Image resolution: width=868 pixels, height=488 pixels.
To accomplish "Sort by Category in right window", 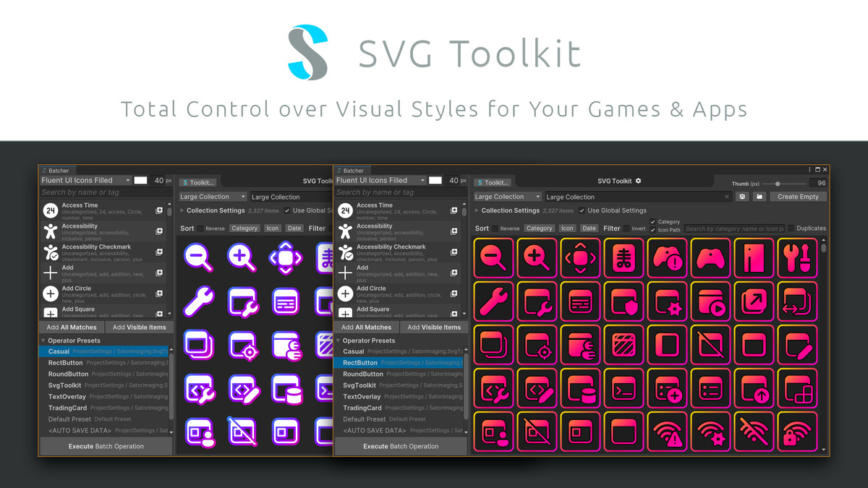I will click(x=539, y=228).
